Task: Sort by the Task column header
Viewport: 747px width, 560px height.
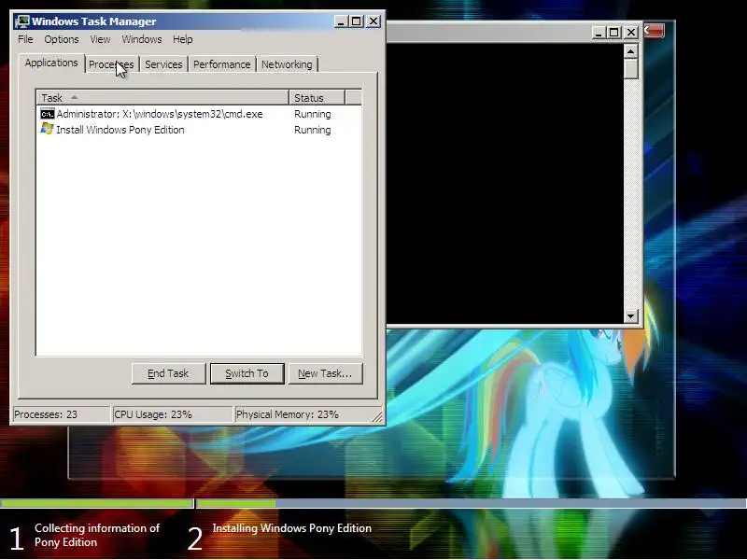Action: pyautogui.click(x=162, y=98)
